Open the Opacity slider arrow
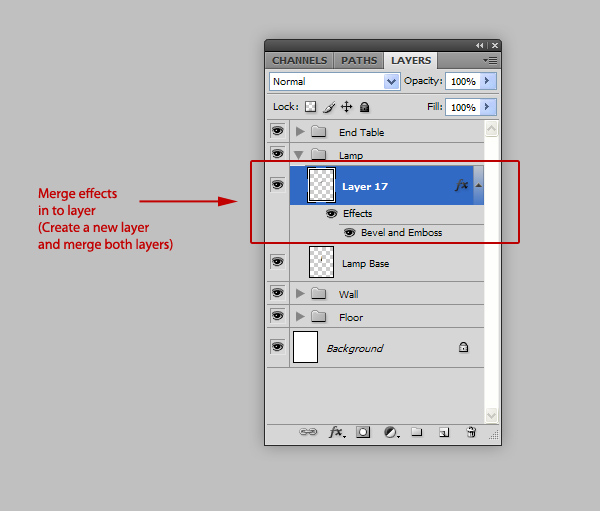This screenshot has width=600, height=511. click(487, 81)
